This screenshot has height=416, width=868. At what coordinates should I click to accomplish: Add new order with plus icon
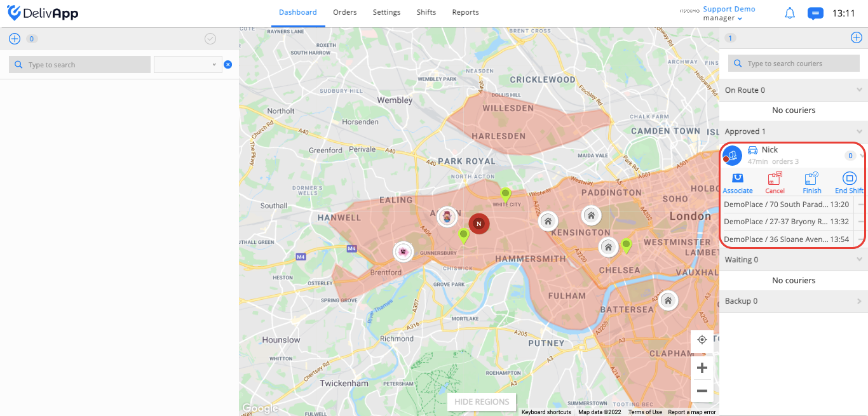click(15, 39)
